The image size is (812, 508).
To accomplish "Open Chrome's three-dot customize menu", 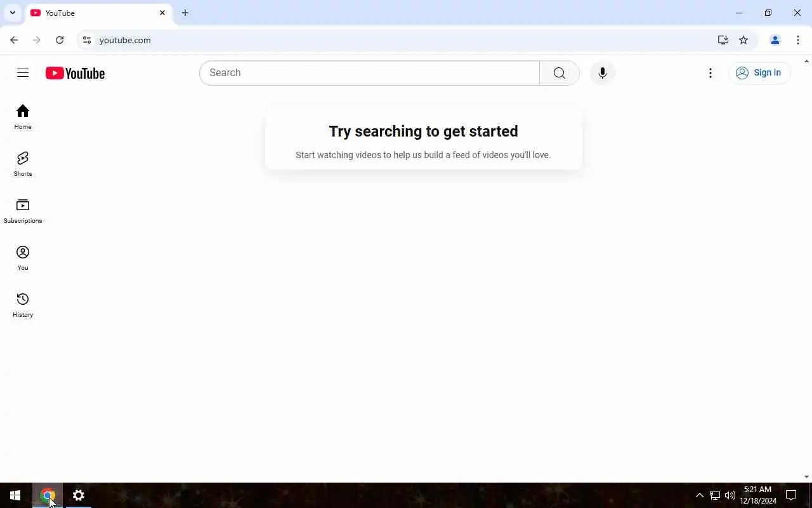I will [x=798, y=40].
